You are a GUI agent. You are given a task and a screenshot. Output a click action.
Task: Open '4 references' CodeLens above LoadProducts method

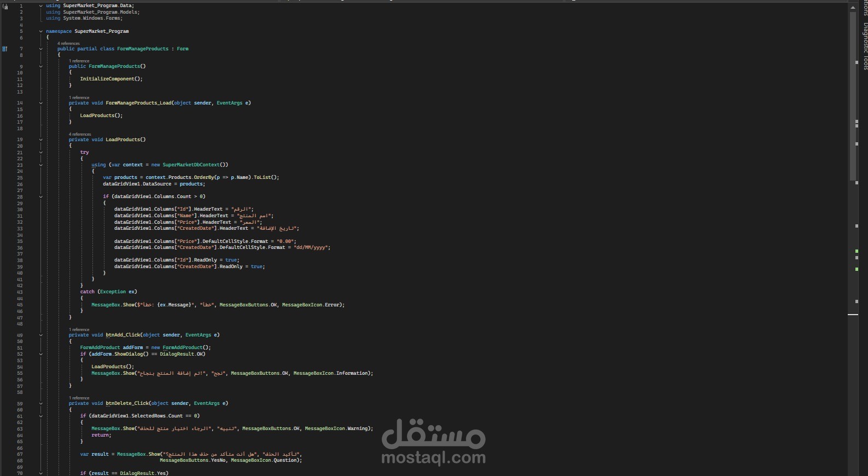tap(80, 134)
